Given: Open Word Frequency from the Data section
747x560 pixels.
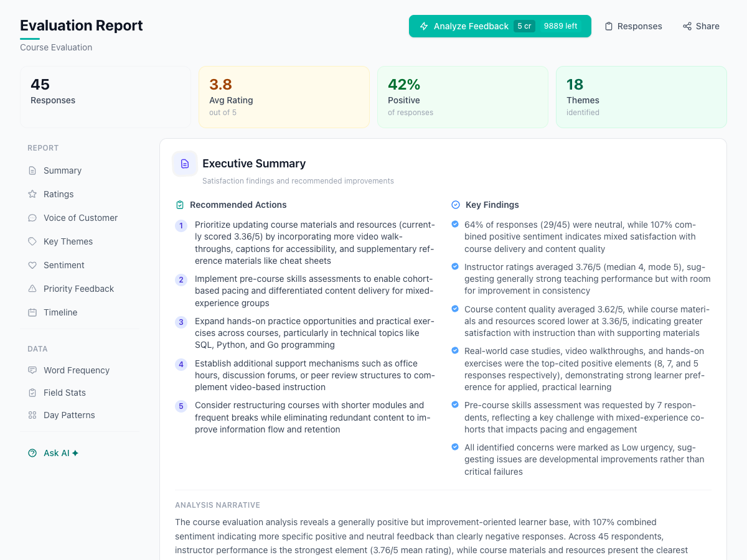Looking at the screenshot, I should click(32, 370).
